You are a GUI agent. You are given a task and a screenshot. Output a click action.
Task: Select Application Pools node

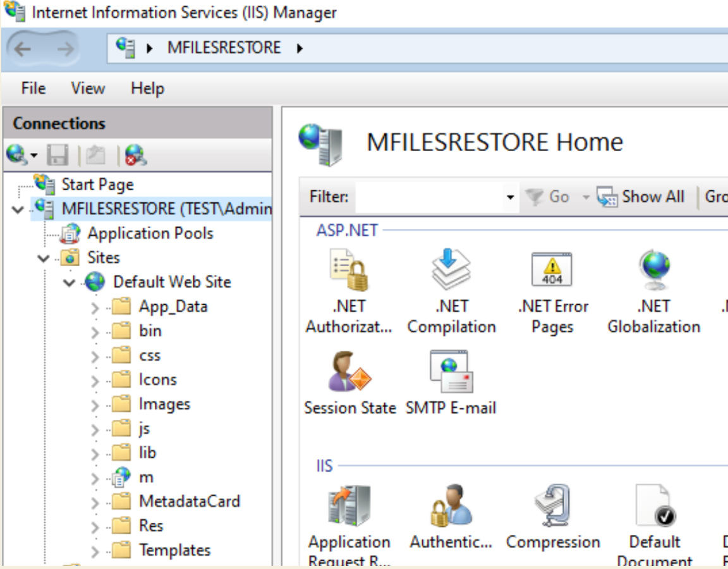tap(150, 233)
